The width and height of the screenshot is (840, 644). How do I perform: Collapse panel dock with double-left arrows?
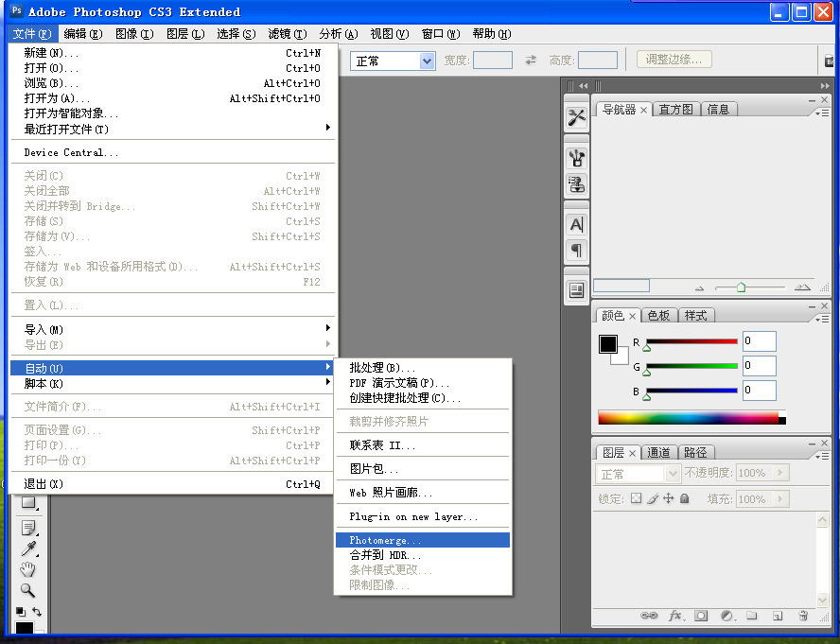click(583, 85)
